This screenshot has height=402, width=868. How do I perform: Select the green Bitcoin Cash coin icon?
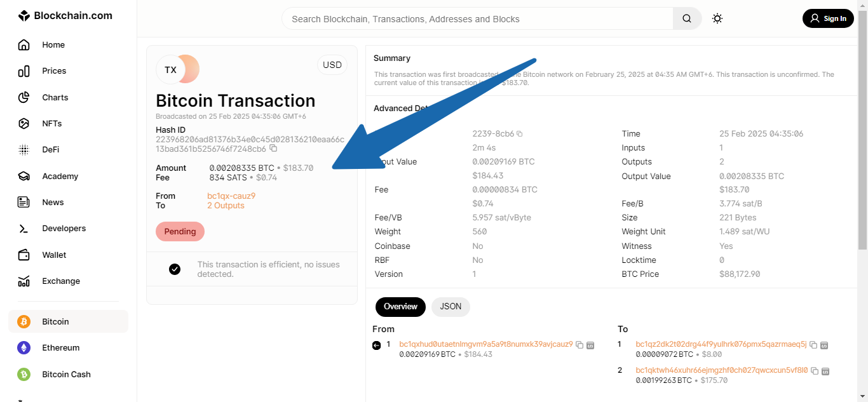(x=24, y=375)
